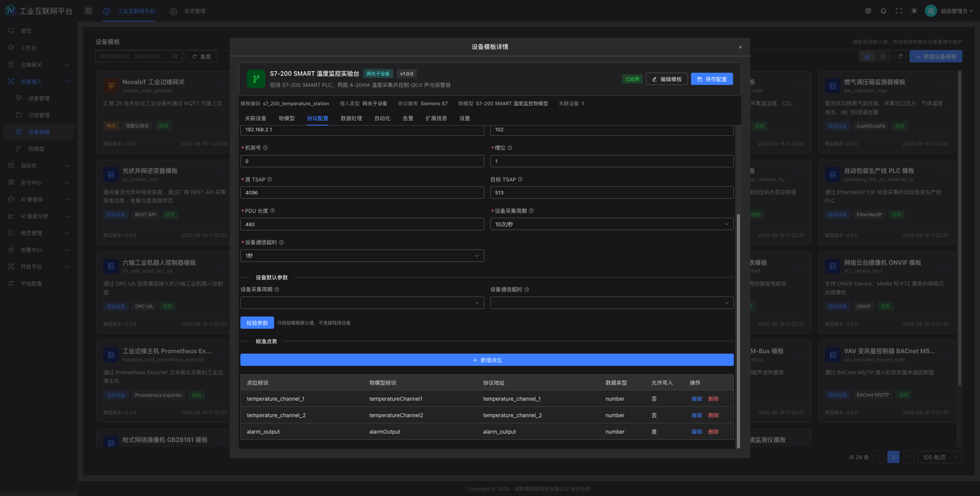Click the 源 TSAP input field
This screenshot has height=496, width=980.
(x=362, y=193)
